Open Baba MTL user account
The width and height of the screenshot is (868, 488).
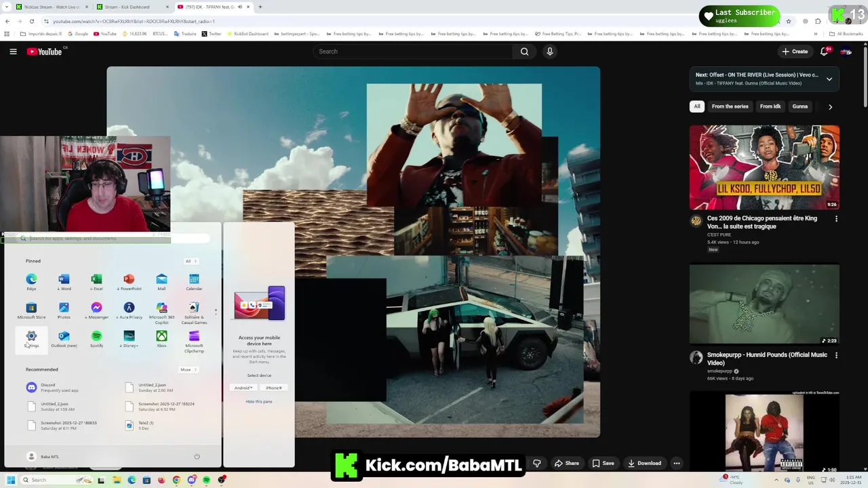tap(42, 457)
